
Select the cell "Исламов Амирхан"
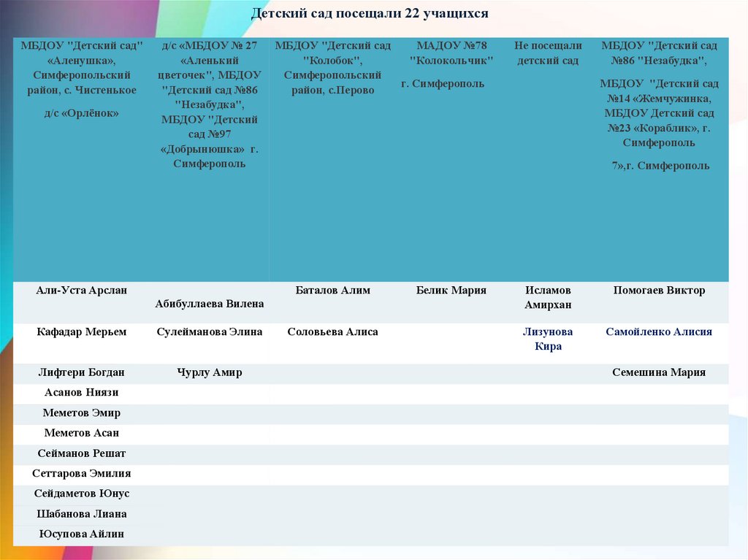[x=548, y=297]
